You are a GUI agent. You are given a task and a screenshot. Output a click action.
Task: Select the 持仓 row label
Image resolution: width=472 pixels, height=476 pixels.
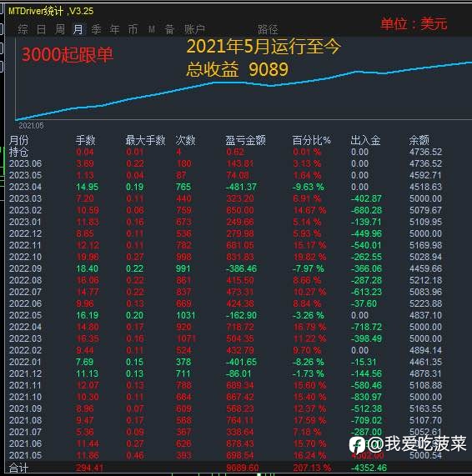[18, 152]
